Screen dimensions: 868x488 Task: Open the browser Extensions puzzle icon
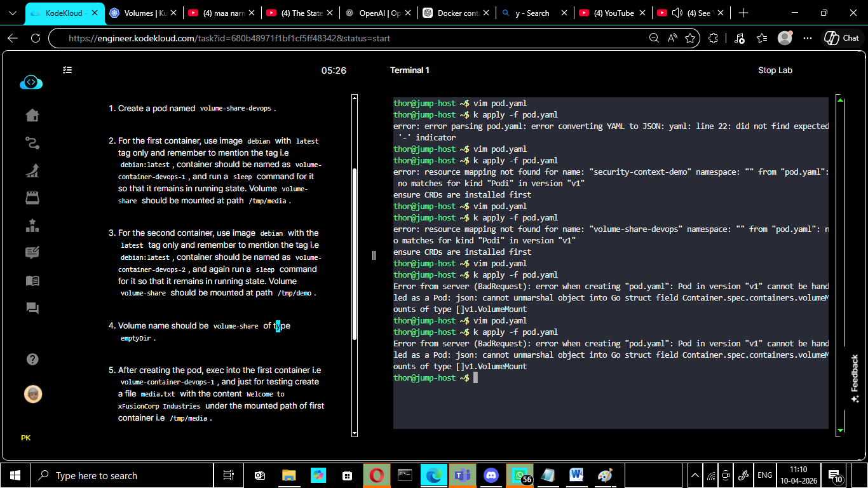pos(713,38)
